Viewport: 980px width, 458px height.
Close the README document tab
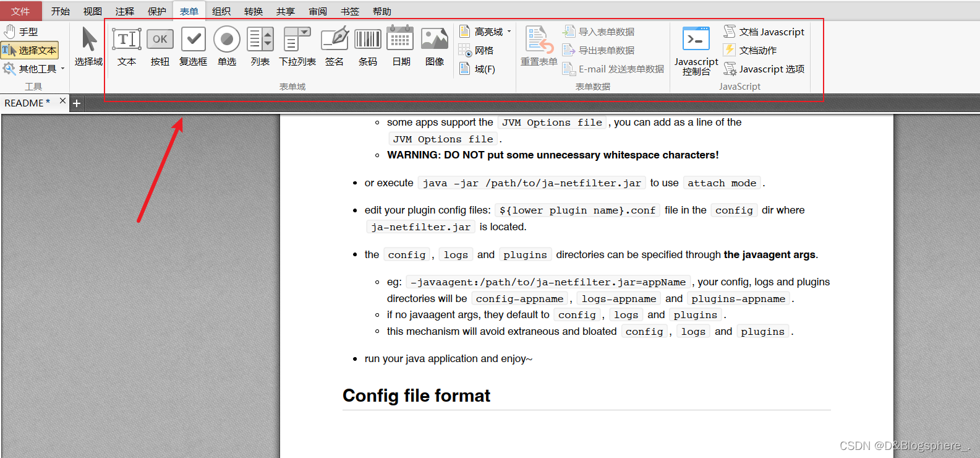tap(62, 101)
